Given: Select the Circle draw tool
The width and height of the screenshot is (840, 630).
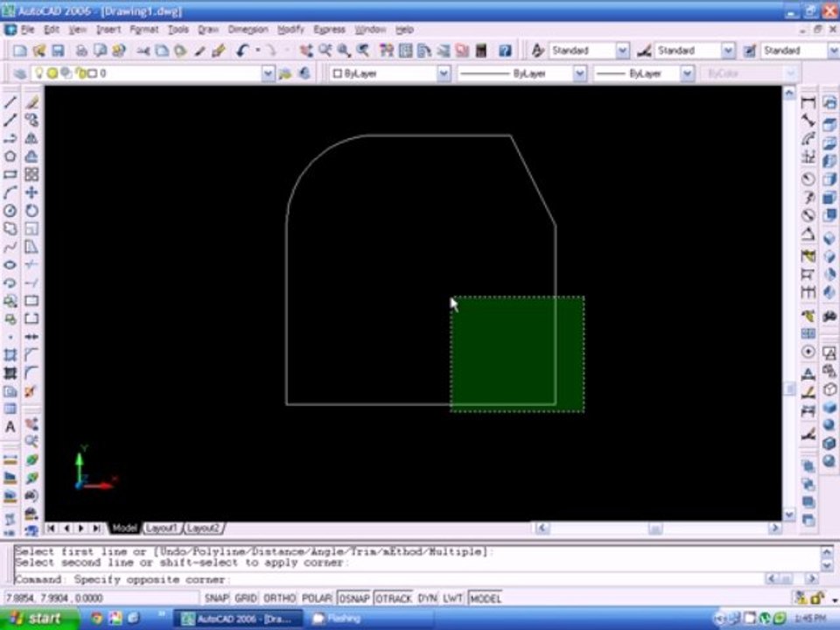Looking at the screenshot, I should tap(10, 211).
